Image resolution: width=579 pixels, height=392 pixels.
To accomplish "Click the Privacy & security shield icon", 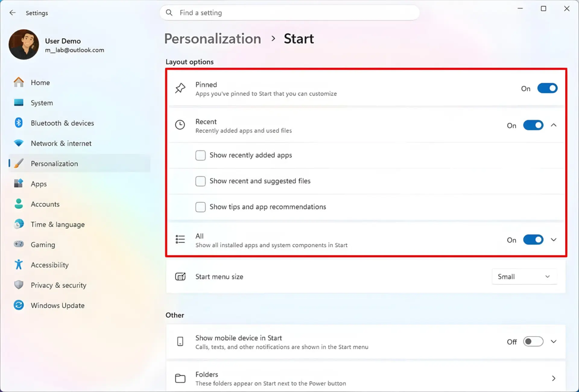I will click(x=19, y=285).
